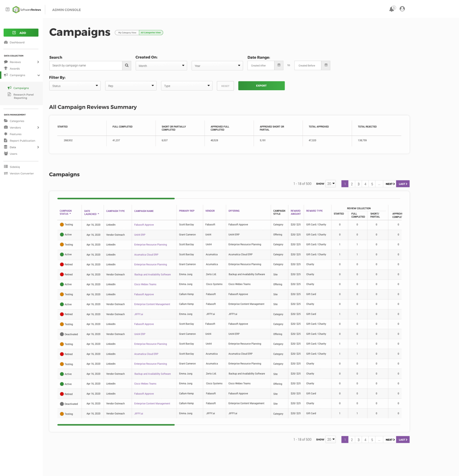Click NEXT in top pagination
The width and height of the screenshot is (459, 476).
pyautogui.click(x=390, y=184)
